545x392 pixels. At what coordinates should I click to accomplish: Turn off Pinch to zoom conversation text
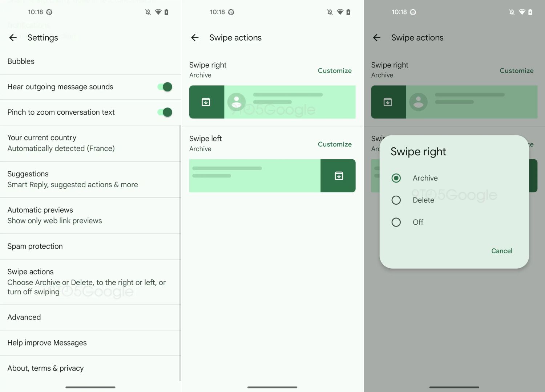pyautogui.click(x=165, y=113)
